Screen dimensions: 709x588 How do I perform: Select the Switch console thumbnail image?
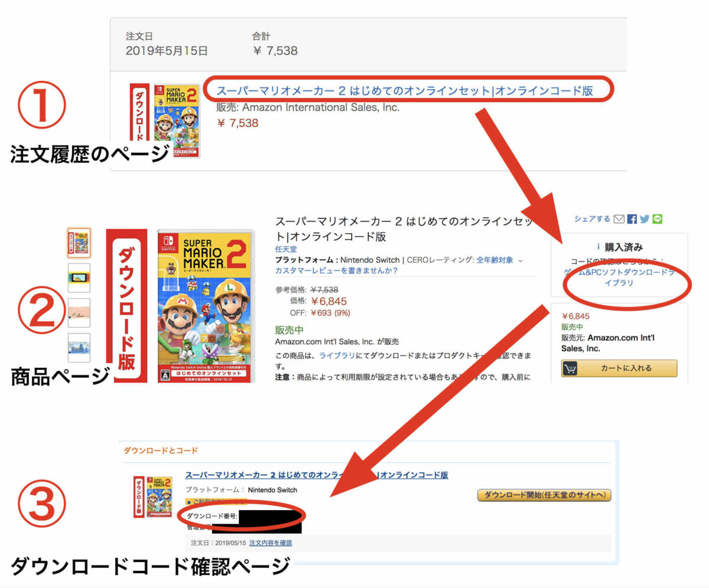(x=79, y=277)
